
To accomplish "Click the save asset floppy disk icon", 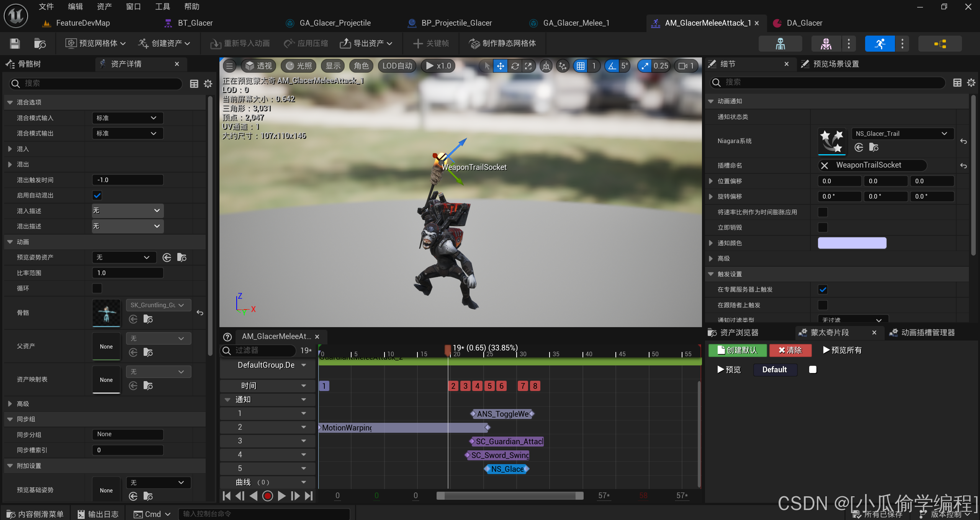I will click(x=15, y=44).
